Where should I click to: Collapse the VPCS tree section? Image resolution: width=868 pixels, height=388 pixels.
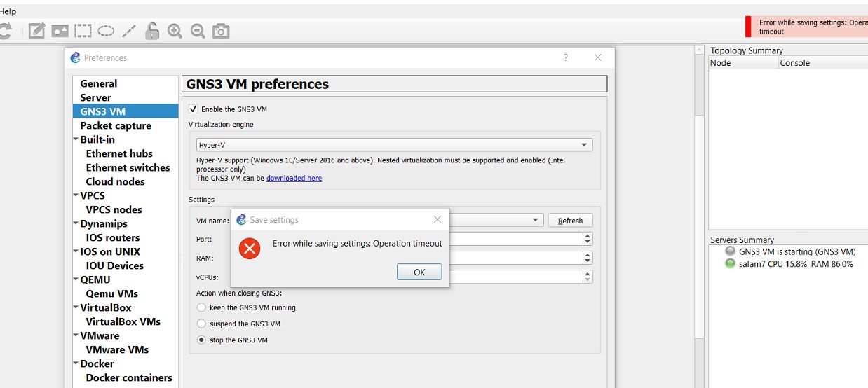76,195
